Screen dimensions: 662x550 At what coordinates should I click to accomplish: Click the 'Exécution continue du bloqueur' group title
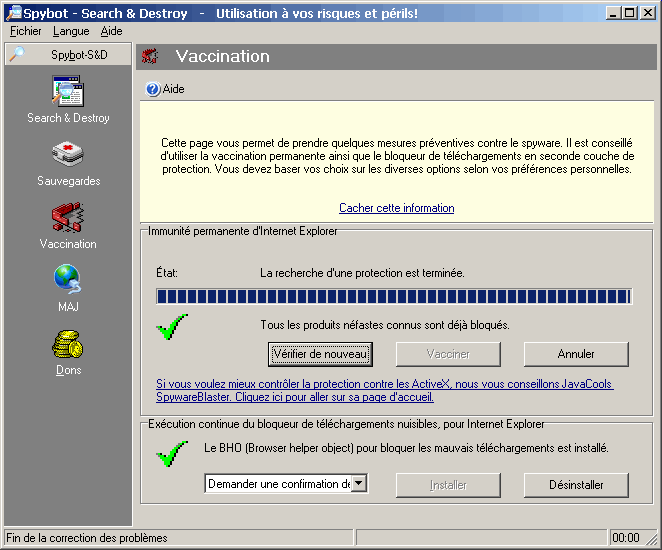pyautogui.click(x=346, y=424)
